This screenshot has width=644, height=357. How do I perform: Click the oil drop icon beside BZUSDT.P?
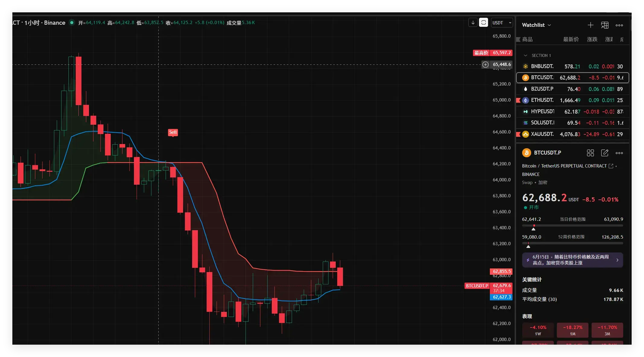[525, 89]
